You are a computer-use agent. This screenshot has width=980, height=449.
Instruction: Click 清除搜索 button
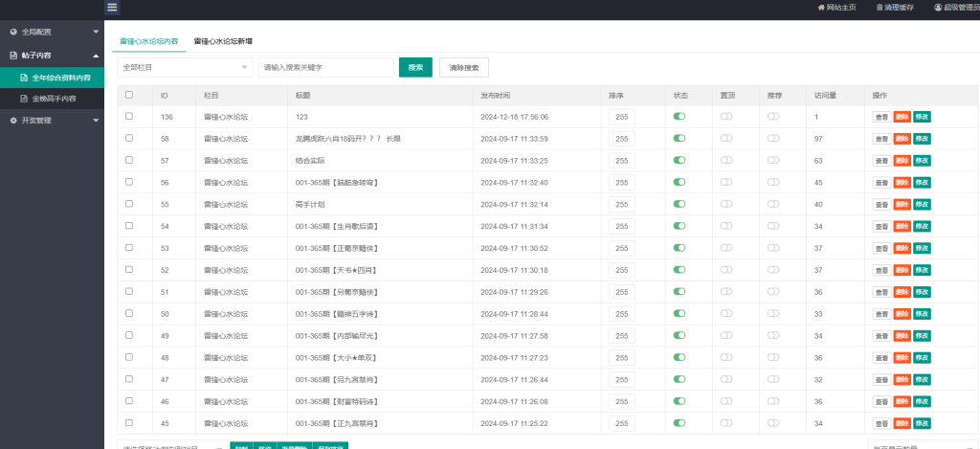(x=464, y=68)
